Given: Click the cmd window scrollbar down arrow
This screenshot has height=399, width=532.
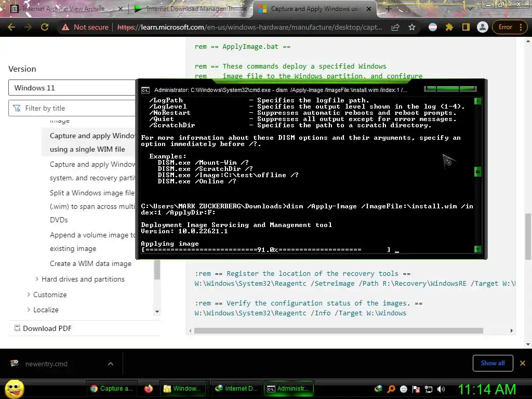Looking at the screenshot, I should click(477, 249).
